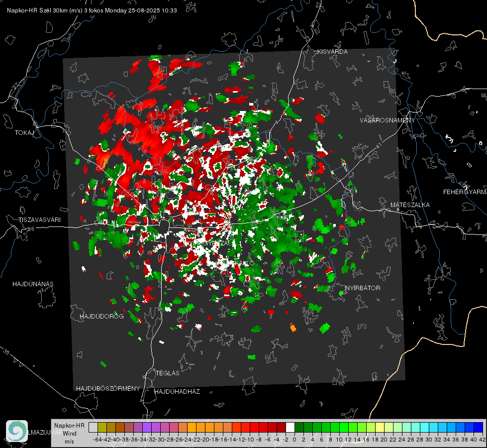
Task: Click the m/s unit label in legend
Action: tap(69, 441)
